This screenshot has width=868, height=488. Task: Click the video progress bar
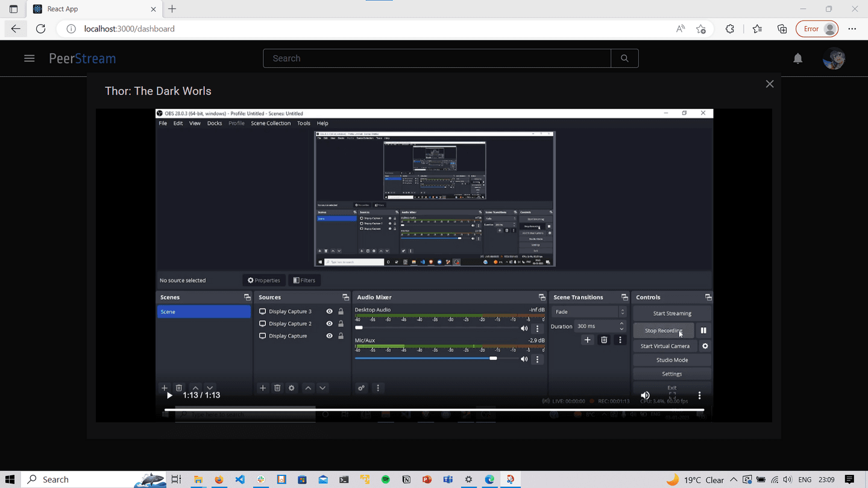pyautogui.click(x=434, y=410)
